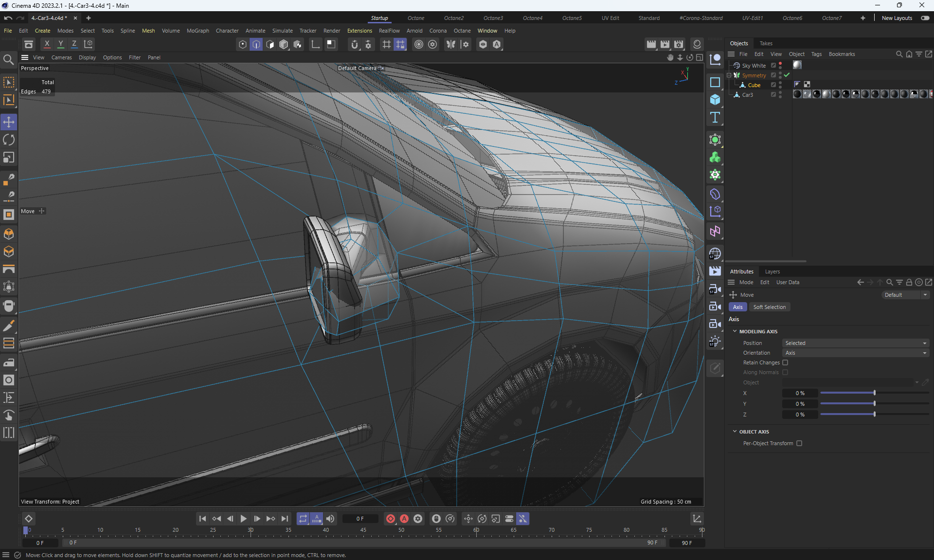This screenshot has width=934, height=560.
Task: Collapse the Modeling Axis section
Action: click(735, 331)
